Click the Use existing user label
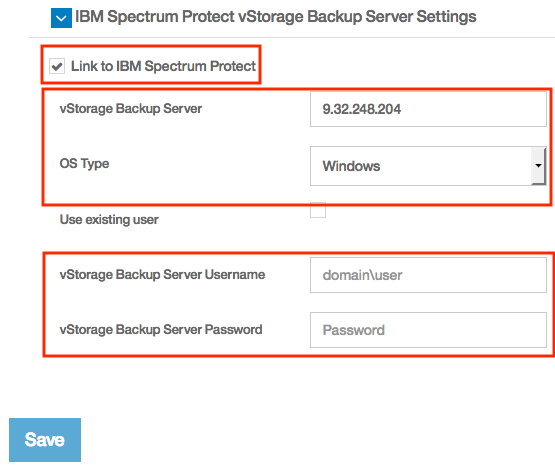The width and height of the screenshot is (555, 468). point(109,219)
